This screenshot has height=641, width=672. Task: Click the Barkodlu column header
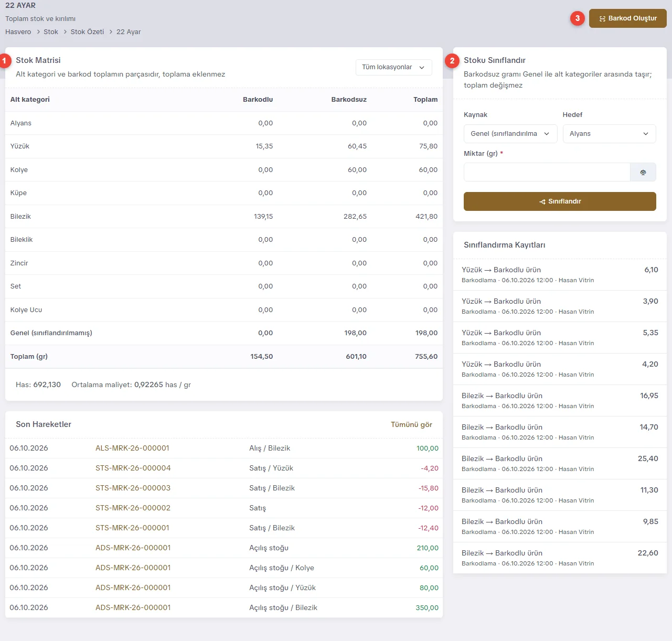coord(258,100)
